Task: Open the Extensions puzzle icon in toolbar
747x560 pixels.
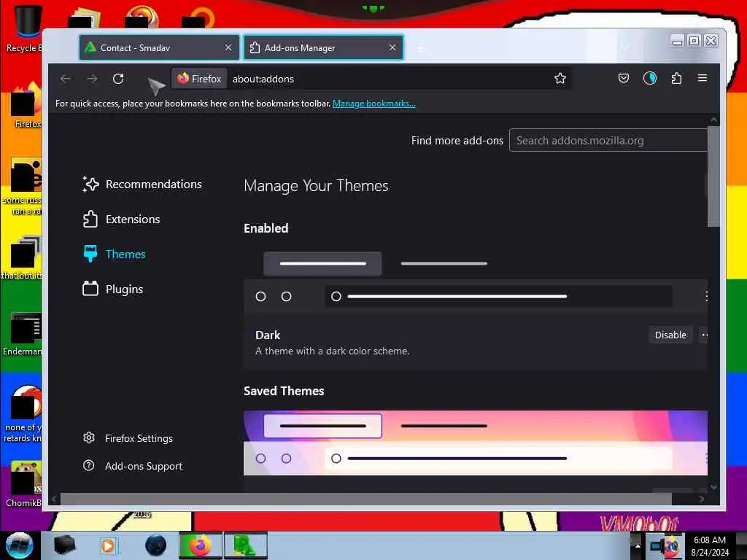Action: point(676,78)
